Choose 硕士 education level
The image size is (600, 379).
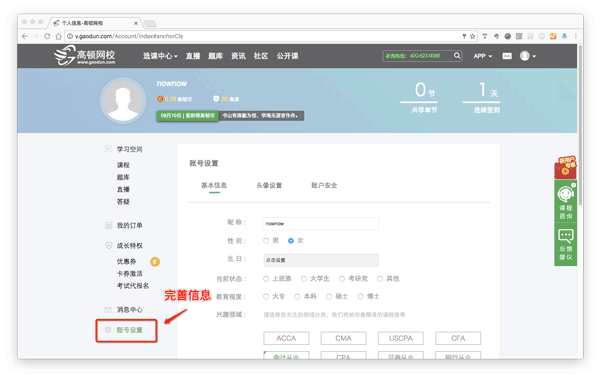pos(329,296)
